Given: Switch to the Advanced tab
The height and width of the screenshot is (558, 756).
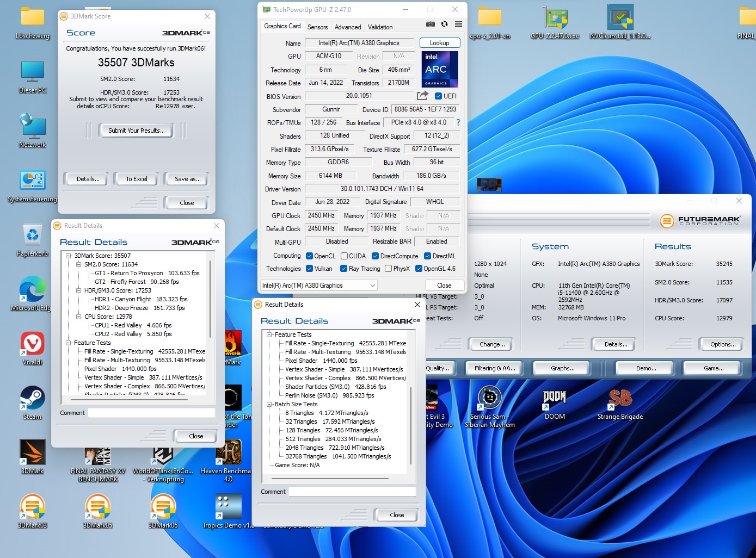Looking at the screenshot, I should pos(348,27).
